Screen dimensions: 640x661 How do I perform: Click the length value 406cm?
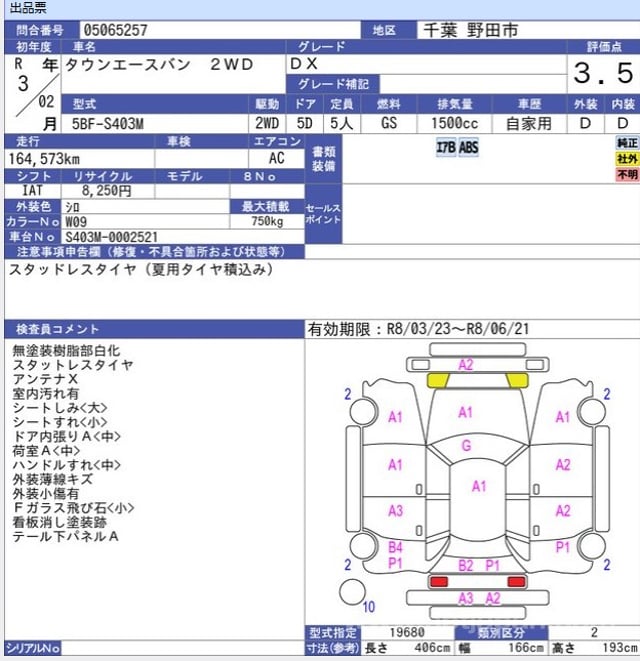(x=432, y=648)
